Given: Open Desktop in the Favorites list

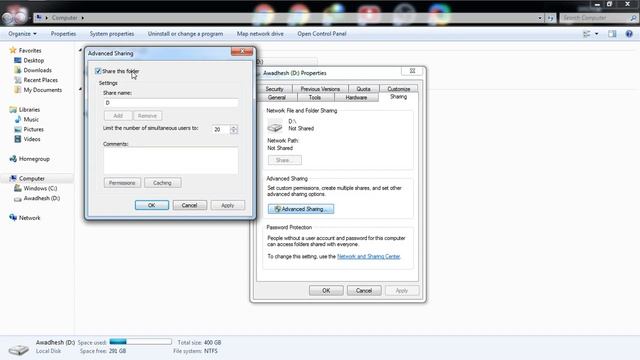Looking at the screenshot, I should [33, 60].
